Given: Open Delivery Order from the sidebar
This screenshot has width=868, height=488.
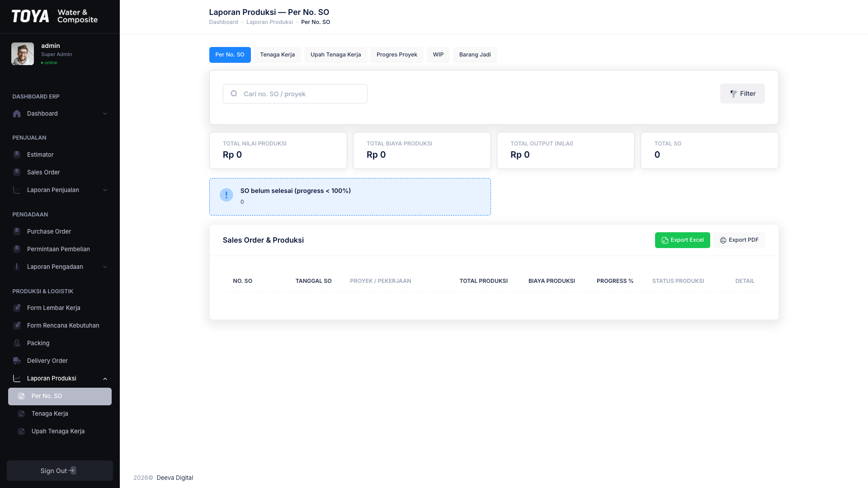Looking at the screenshot, I should coord(60,361).
